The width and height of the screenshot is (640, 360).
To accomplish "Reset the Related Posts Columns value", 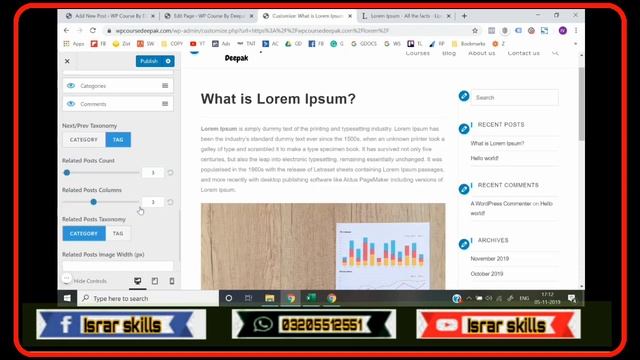I will [170, 202].
